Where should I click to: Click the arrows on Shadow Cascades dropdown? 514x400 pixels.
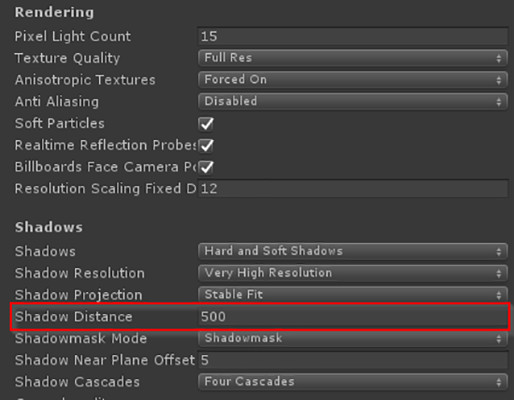499,382
